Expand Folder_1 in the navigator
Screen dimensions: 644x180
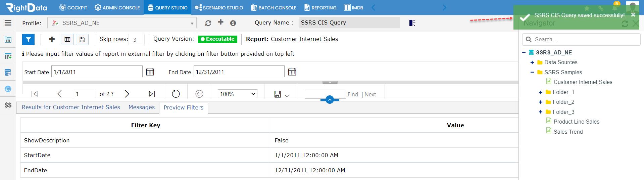pos(541,92)
